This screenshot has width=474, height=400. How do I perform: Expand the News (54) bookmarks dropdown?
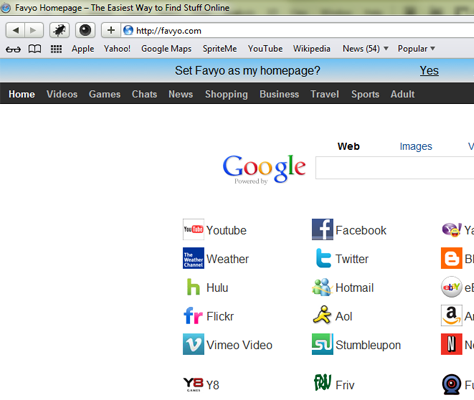(365, 49)
